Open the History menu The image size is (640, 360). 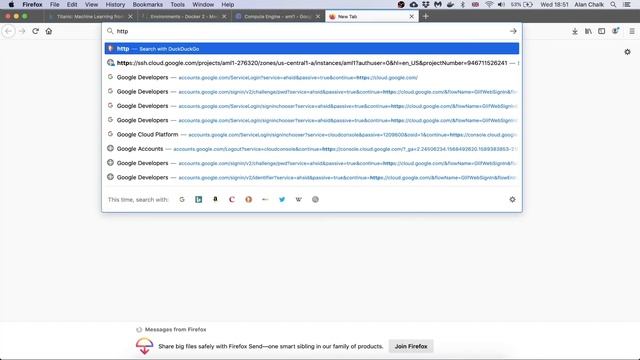(x=115, y=4)
